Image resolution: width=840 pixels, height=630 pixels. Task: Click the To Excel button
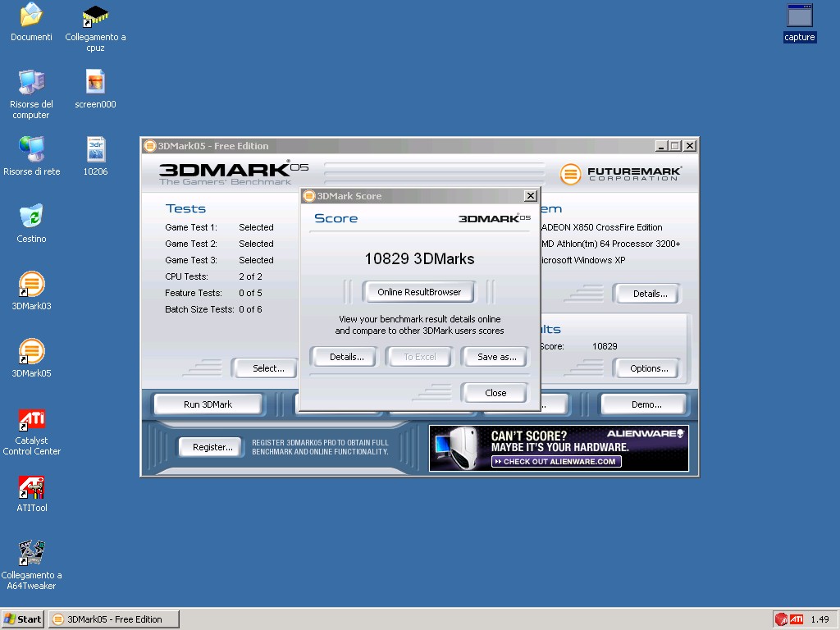click(x=419, y=357)
